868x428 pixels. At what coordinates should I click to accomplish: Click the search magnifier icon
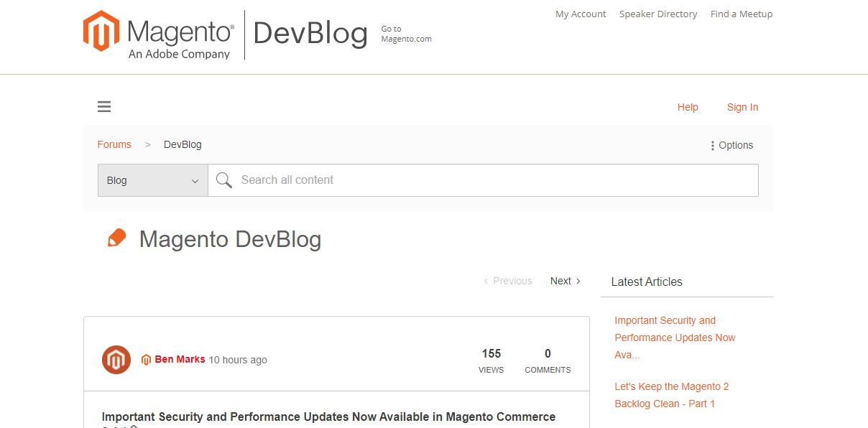tap(224, 180)
